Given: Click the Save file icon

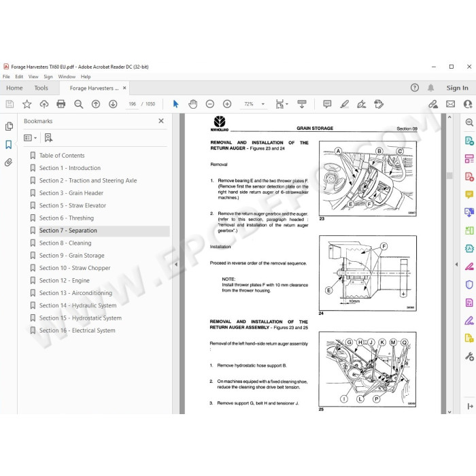Looking at the screenshot, I should [x=10, y=104].
